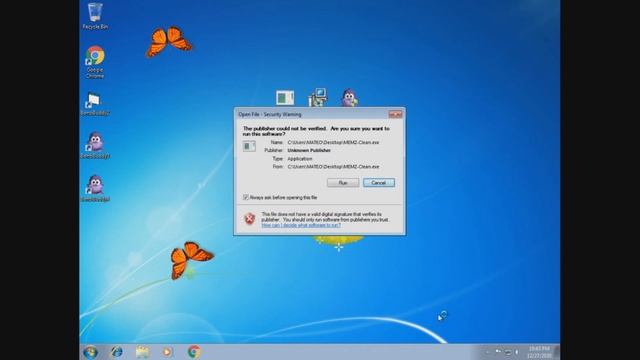Click Cancel in the Security Warning dialog
Viewport: 640px width, 360px height.
[379, 182]
